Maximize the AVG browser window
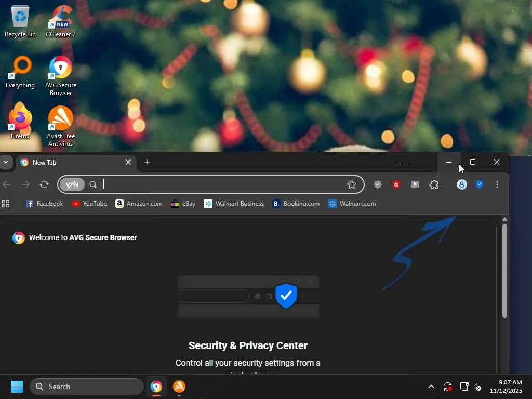The width and height of the screenshot is (532, 399). click(x=473, y=162)
